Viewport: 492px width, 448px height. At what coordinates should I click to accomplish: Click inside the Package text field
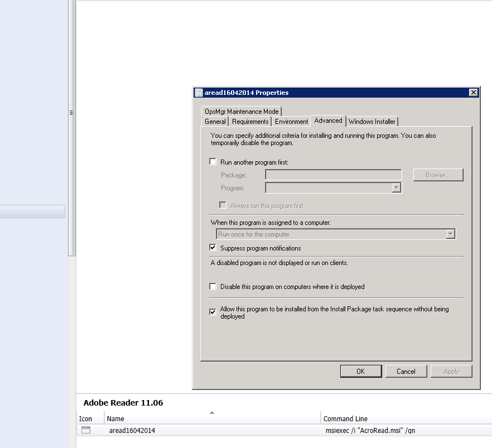click(333, 175)
